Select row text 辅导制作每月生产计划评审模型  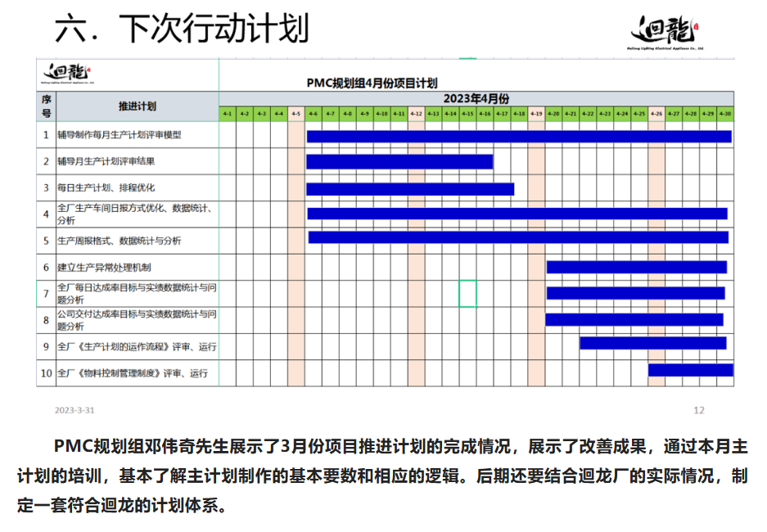(x=120, y=135)
